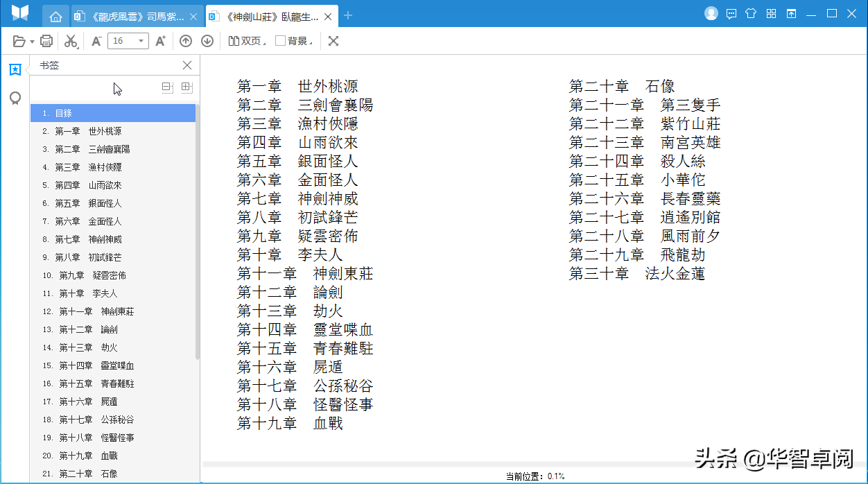Select bookmark 第十一章 神劍東莊
868x484 pixels.
pos(113,311)
